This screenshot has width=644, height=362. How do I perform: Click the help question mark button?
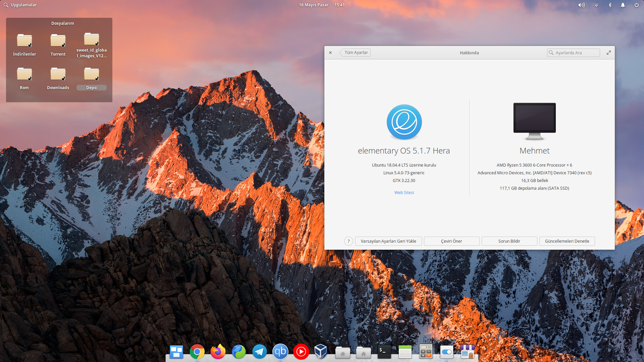(x=348, y=241)
